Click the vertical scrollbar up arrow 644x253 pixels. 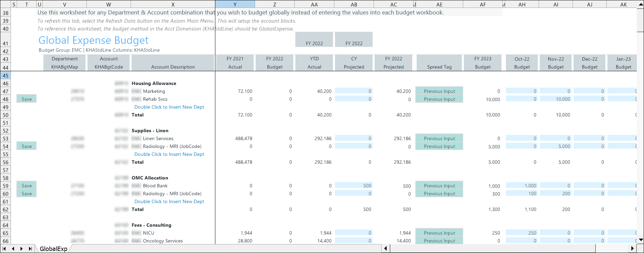coord(641,4)
